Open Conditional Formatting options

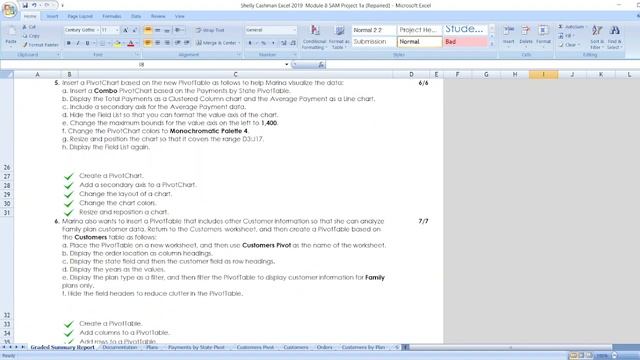[314, 37]
